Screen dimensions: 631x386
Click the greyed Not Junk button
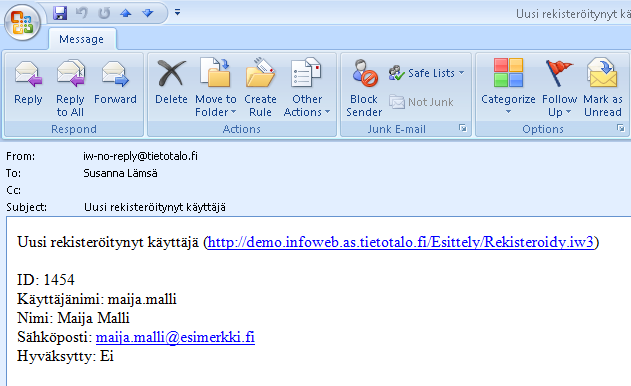(421, 102)
